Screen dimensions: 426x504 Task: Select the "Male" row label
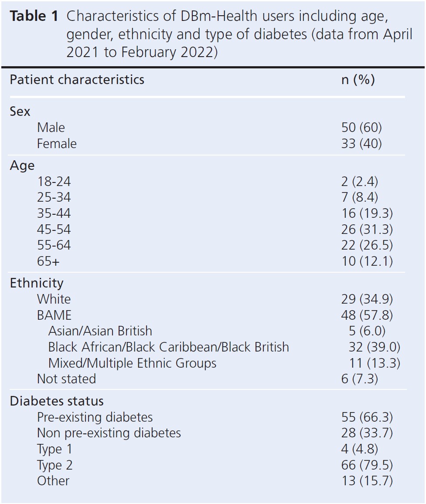(x=51, y=128)
